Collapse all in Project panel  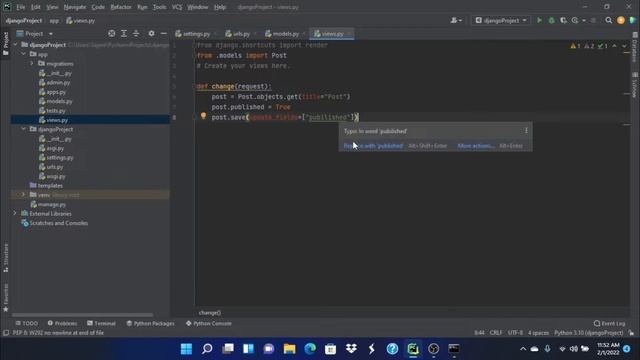point(136,33)
